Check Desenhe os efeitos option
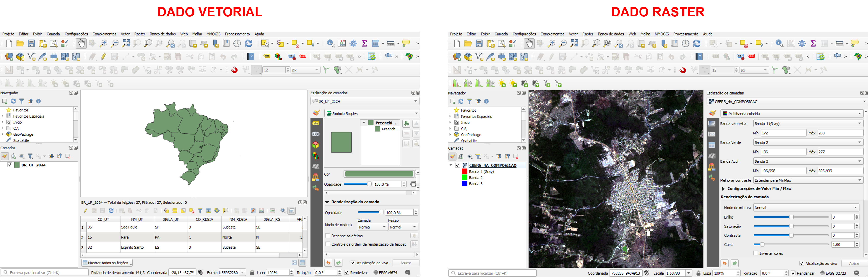Screen dimensions: 868x277 (x=328, y=236)
